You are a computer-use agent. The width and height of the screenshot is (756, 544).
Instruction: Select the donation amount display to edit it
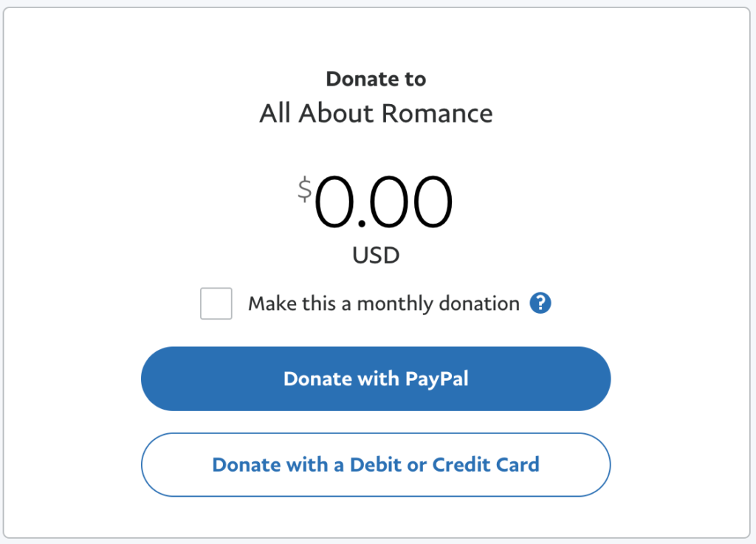(384, 201)
